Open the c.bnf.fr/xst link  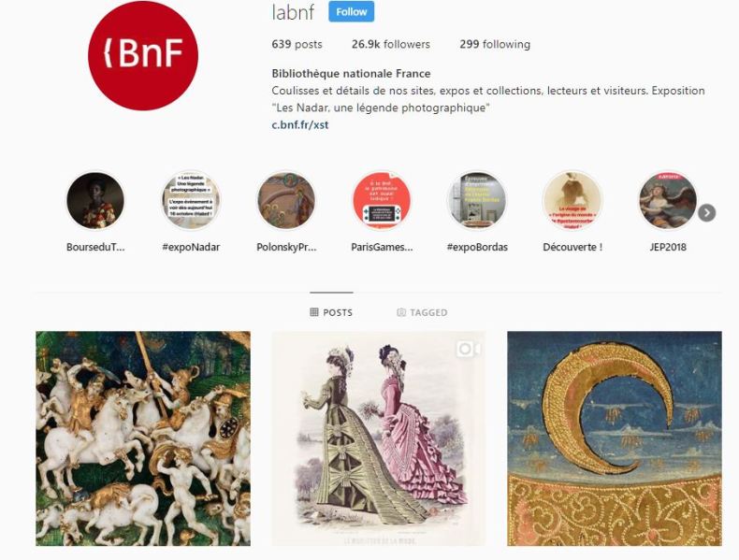click(300, 125)
